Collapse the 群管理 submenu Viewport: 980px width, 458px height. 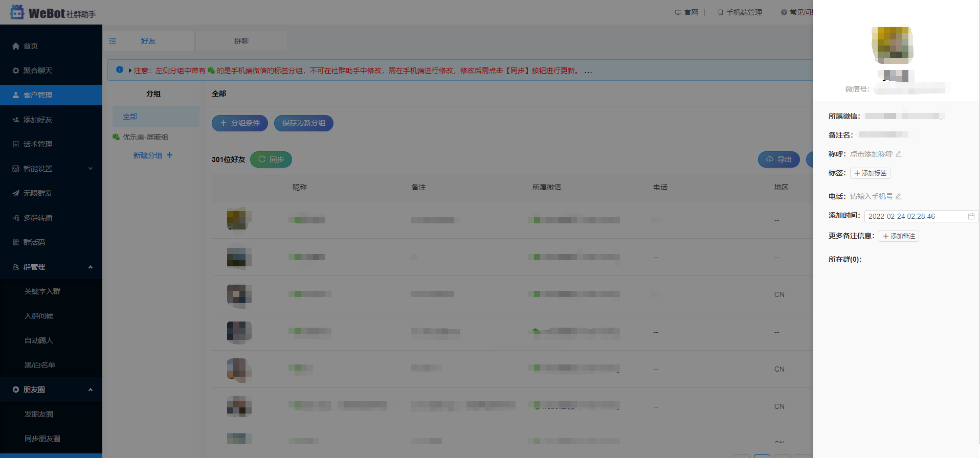click(x=91, y=267)
